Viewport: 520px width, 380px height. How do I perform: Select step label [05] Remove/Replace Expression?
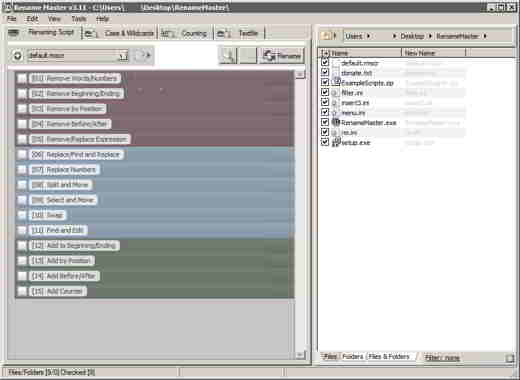pyautogui.click(x=79, y=139)
